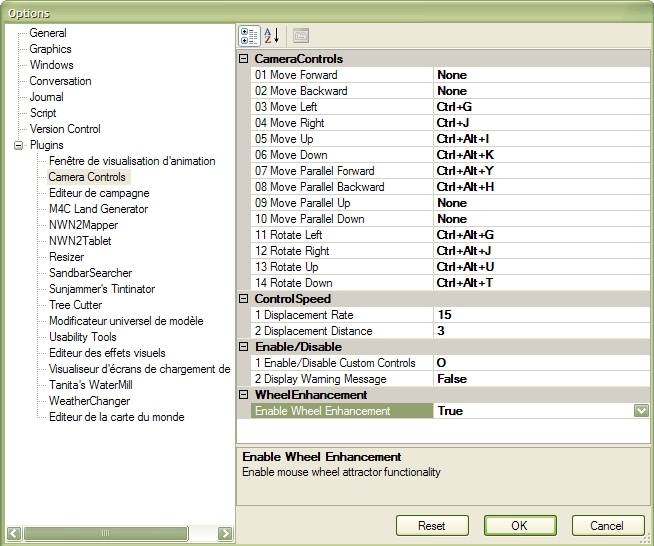Image resolution: width=654 pixels, height=546 pixels.
Task: Click the Cancel button
Action: coord(606,525)
